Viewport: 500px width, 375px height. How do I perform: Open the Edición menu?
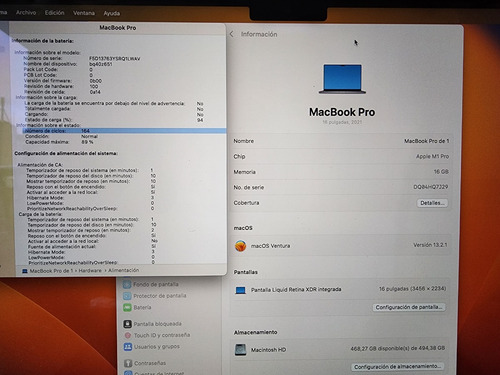click(x=54, y=13)
